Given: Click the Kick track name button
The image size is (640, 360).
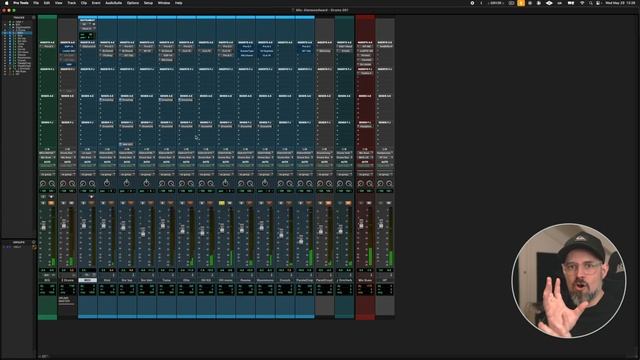Looking at the screenshot, I should click(x=107, y=280).
